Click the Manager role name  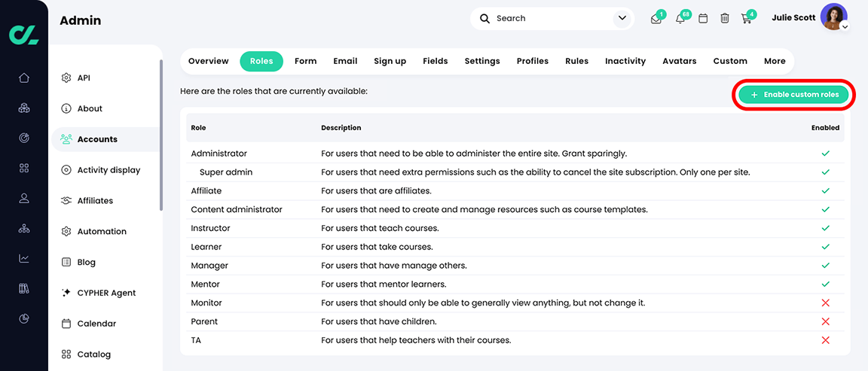coord(209,266)
